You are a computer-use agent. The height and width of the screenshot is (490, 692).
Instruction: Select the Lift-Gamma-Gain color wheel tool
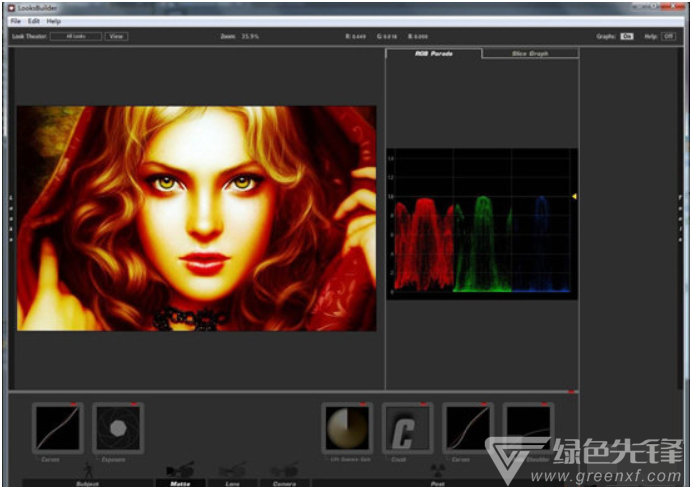(x=348, y=428)
